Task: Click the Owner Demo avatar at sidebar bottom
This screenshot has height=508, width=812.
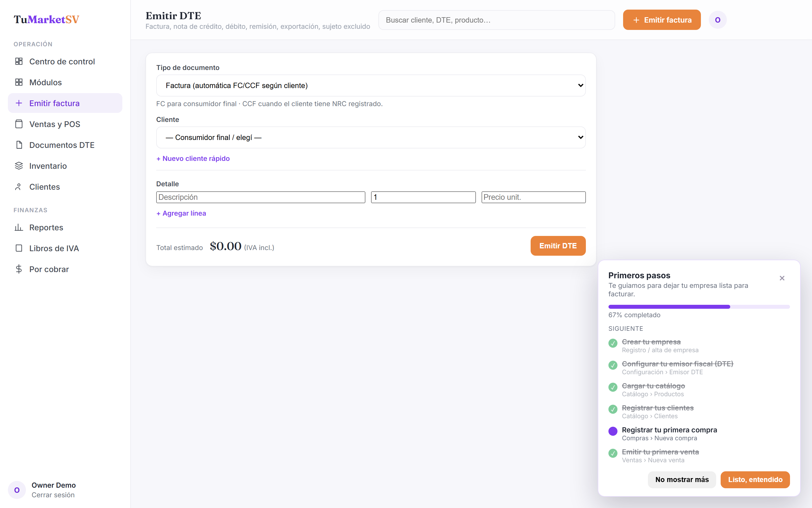Action: 17,490
